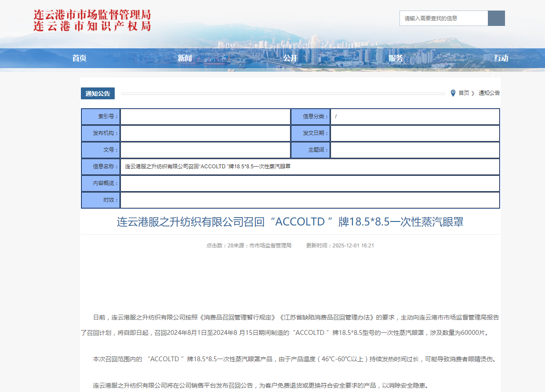Screen dimensions: 545x392
Task: Click the 连云港市市场监督管理局 site logo
Action: pyautogui.click(x=92, y=14)
